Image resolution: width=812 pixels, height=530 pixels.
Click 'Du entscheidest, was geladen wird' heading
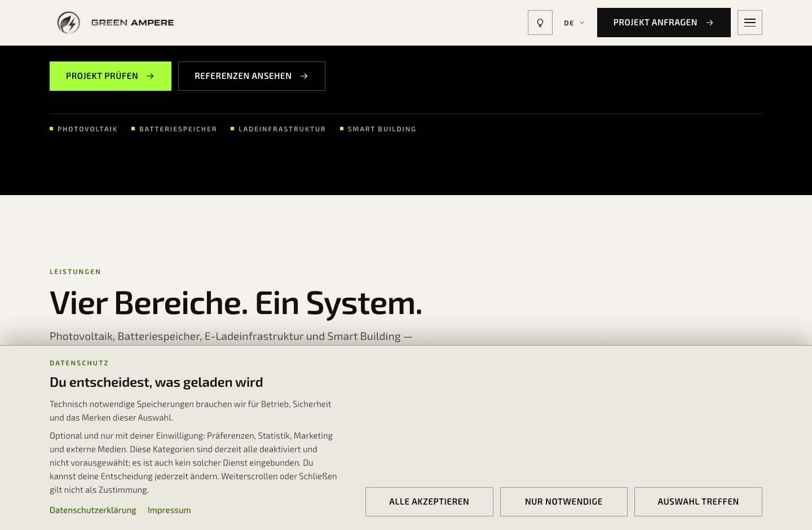click(156, 382)
